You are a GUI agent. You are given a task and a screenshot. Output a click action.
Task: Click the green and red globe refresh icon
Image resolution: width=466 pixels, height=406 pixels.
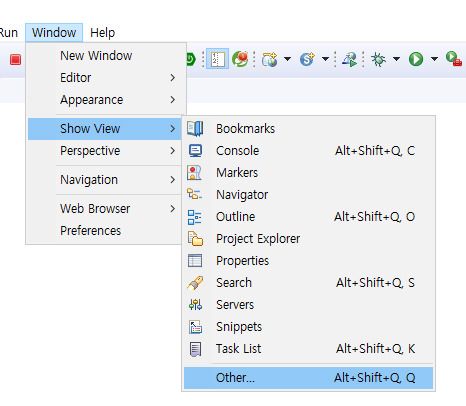coord(240,59)
